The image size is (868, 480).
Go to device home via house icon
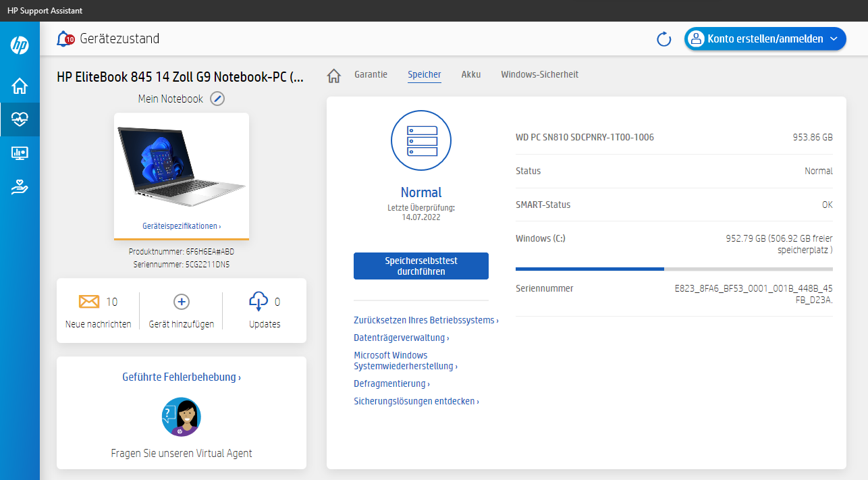tap(333, 76)
